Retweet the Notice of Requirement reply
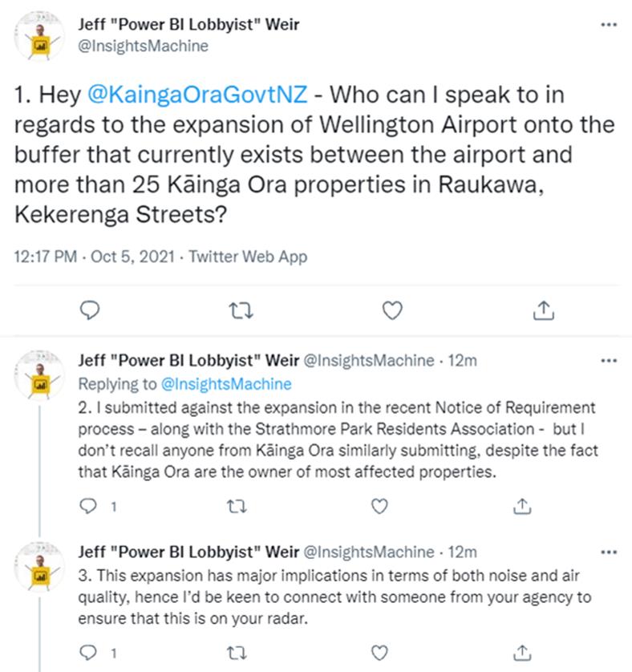This screenshot has width=632, height=672. pos(239,506)
